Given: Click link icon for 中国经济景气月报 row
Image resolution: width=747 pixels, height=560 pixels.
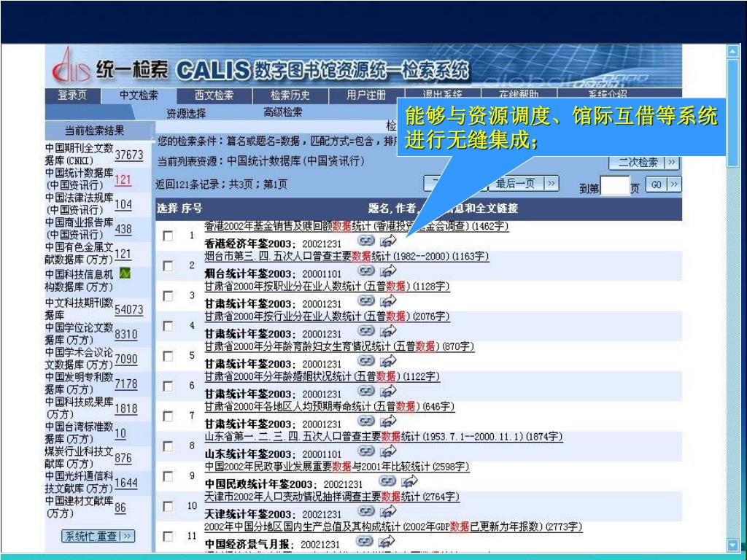Looking at the screenshot, I should (364, 540).
